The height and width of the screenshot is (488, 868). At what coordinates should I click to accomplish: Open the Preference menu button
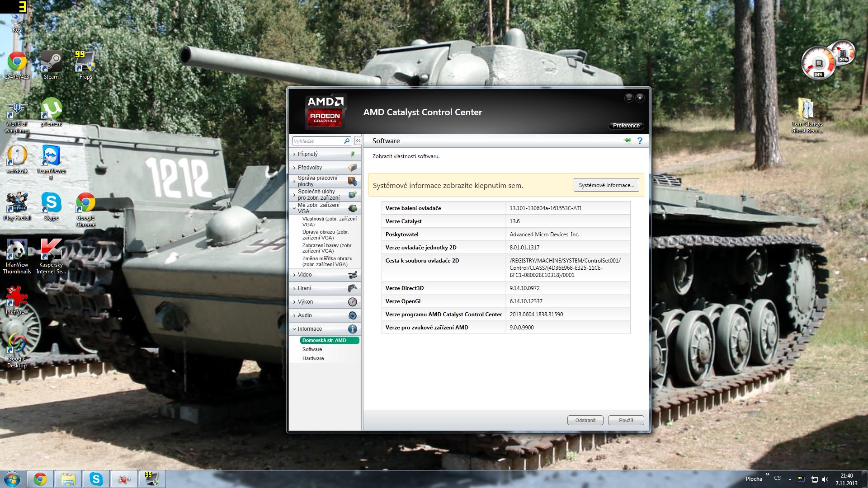626,126
